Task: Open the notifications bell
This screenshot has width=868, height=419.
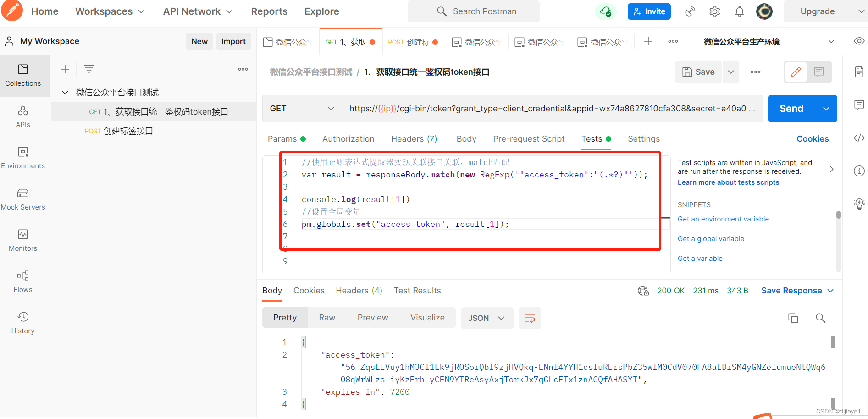Action: pos(740,11)
